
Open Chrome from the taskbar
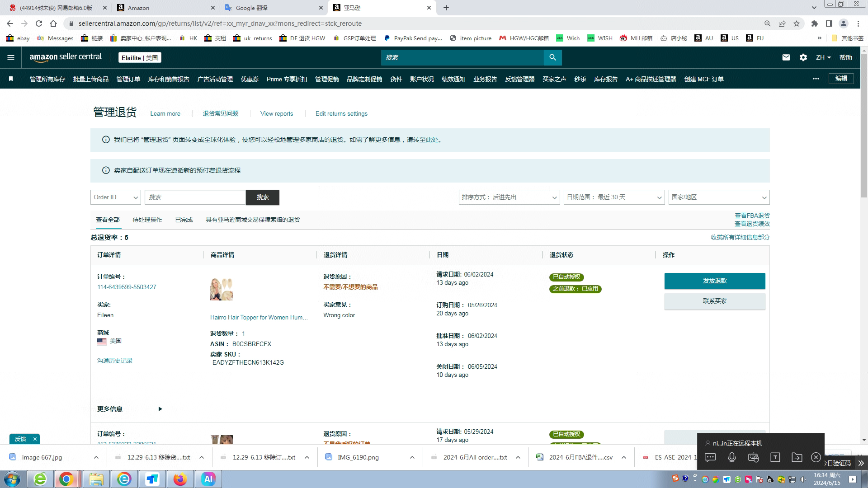[x=66, y=479]
